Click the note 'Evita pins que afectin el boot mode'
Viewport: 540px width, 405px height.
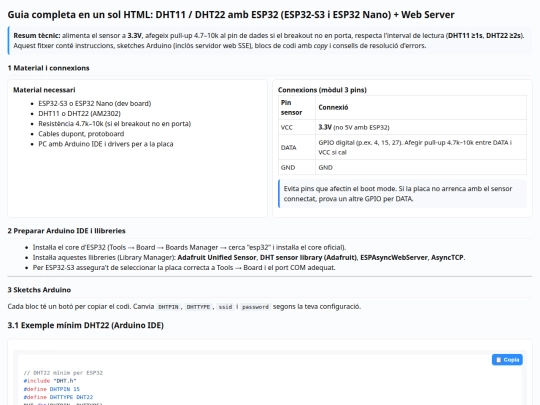403,194
